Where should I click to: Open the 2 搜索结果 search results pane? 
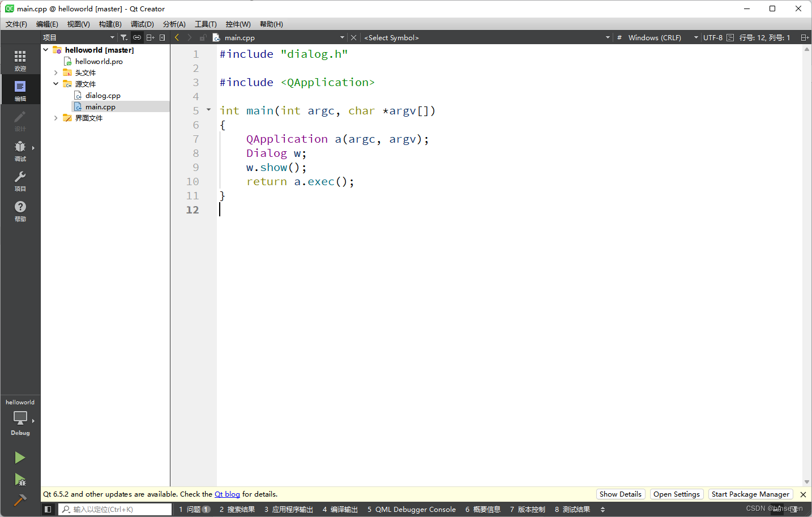point(237,509)
